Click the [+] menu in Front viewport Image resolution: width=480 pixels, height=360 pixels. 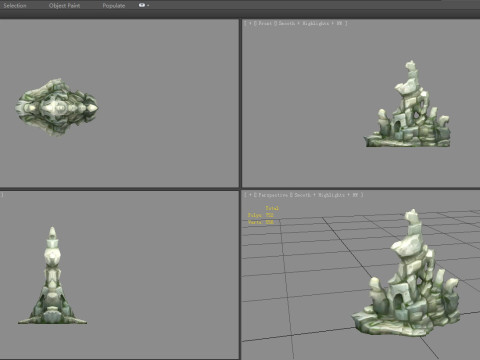tap(250, 23)
